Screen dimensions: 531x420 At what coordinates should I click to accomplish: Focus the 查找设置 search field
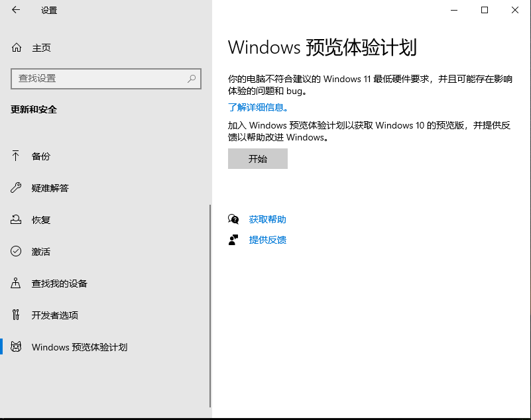click(x=106, y=79)
